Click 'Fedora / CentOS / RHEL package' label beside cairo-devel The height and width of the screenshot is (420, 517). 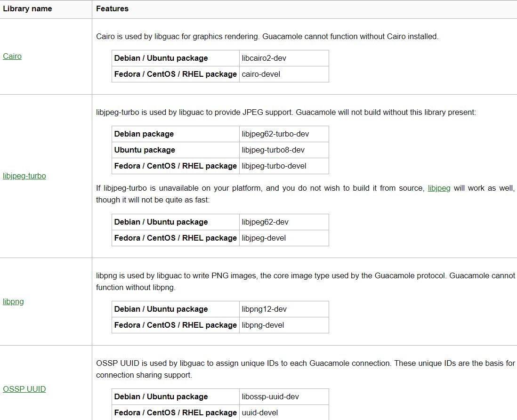point(176,74)
